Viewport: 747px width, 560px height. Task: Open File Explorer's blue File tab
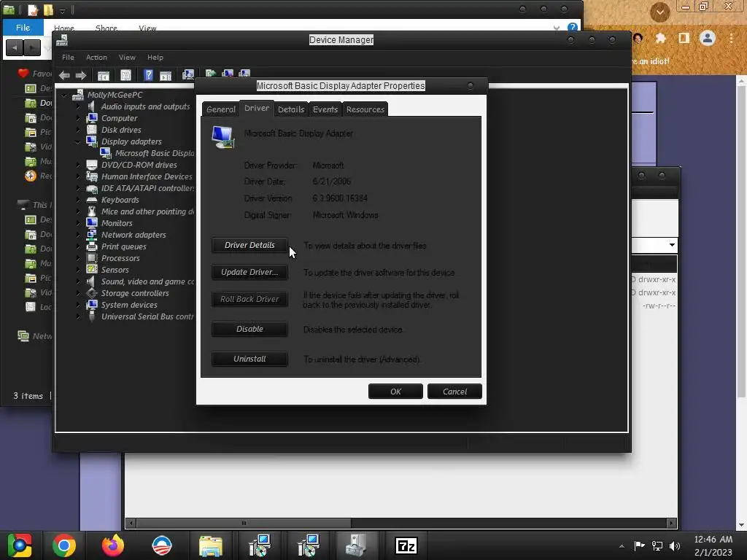(23, 28)
